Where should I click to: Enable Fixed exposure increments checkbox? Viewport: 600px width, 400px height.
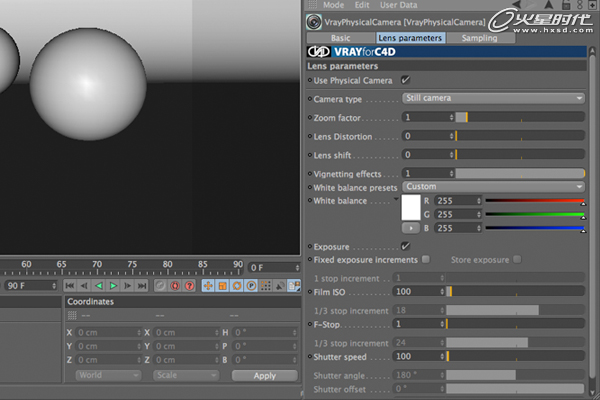click(426, 260)
